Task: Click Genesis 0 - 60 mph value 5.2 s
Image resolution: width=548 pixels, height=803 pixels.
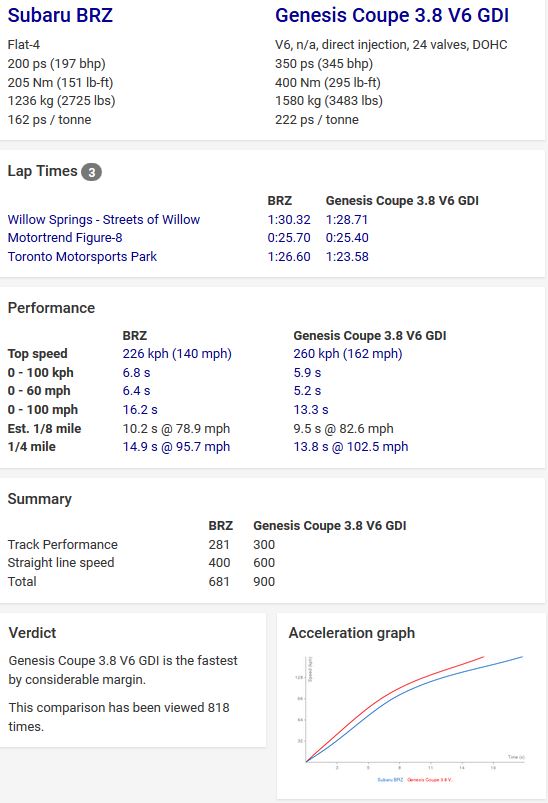Action: (x=307, y=391)
